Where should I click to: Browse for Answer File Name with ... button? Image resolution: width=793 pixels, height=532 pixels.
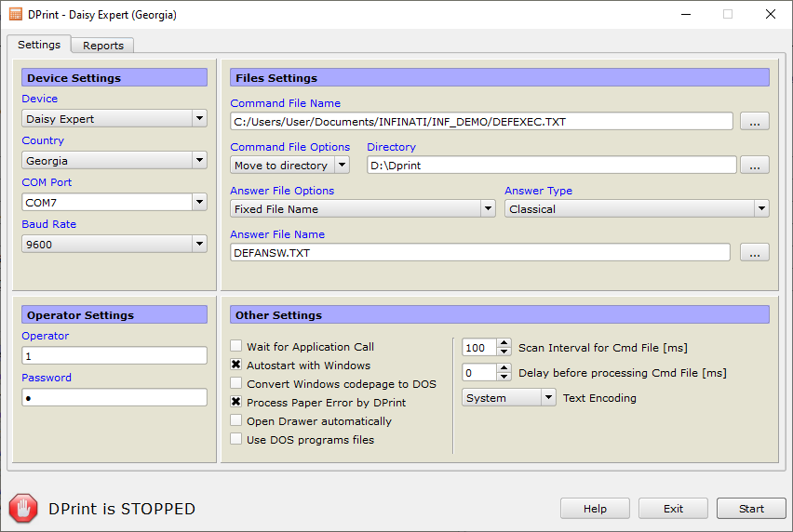[x=755, y=252]
